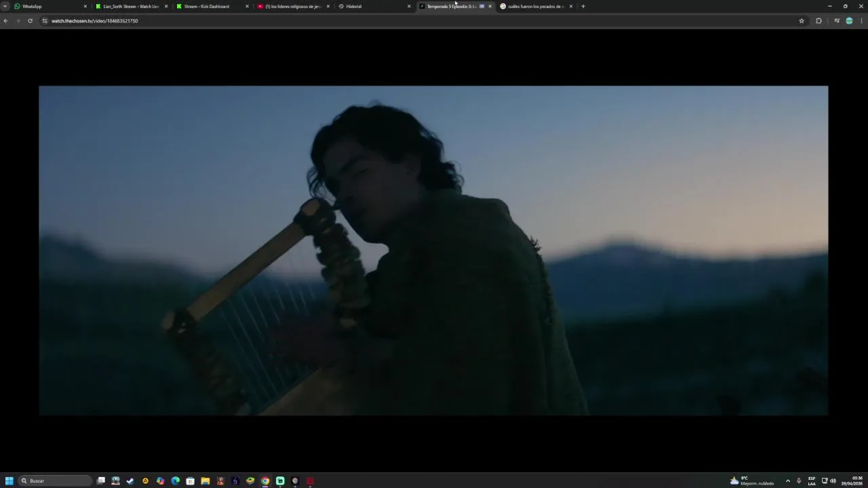Open the yellow circular app in taskbar
This screenshot has height=488, width=868.
[145, 481]
